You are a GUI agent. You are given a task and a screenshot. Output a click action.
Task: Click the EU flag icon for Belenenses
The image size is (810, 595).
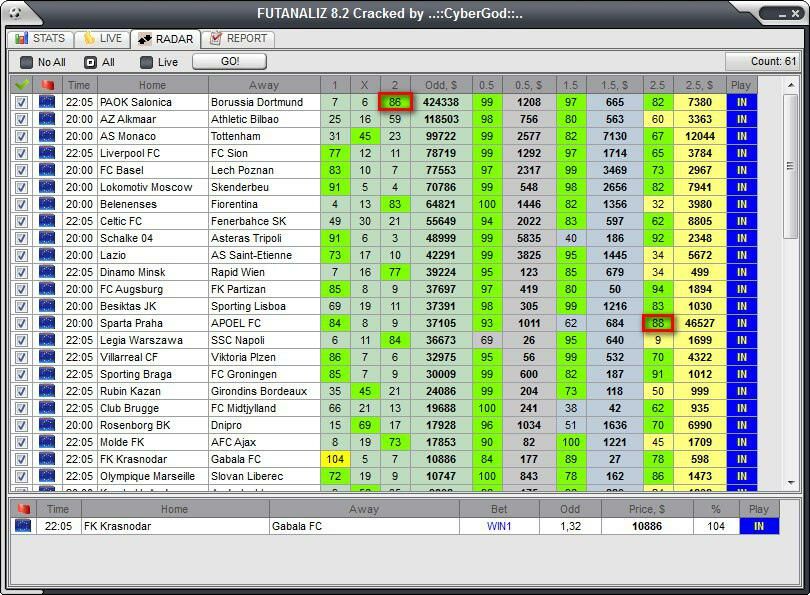click(47, 204)
